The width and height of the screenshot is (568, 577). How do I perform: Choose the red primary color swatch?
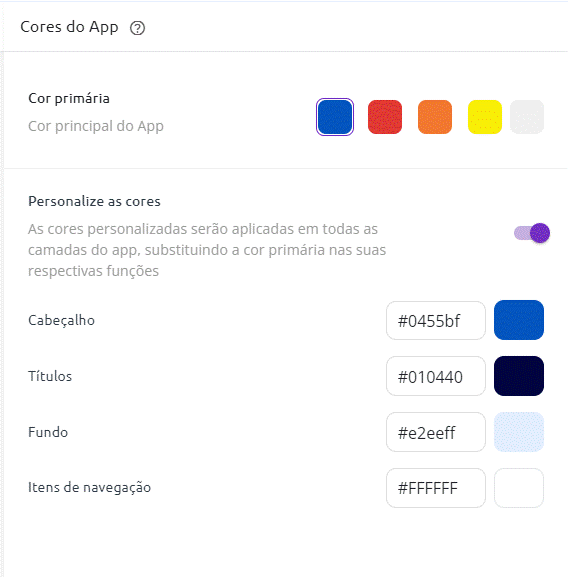(x=385, y=117)
